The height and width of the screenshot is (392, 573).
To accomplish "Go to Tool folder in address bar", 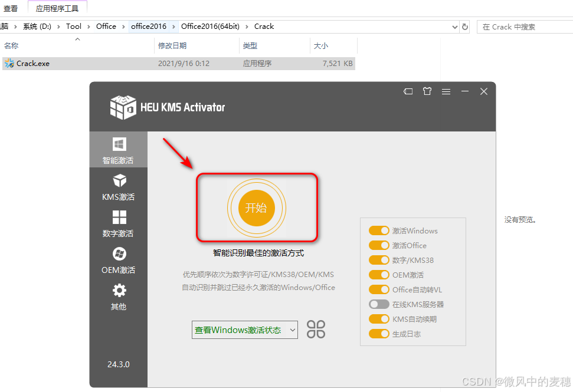I will pyautogui.click(x=73, y=27).
